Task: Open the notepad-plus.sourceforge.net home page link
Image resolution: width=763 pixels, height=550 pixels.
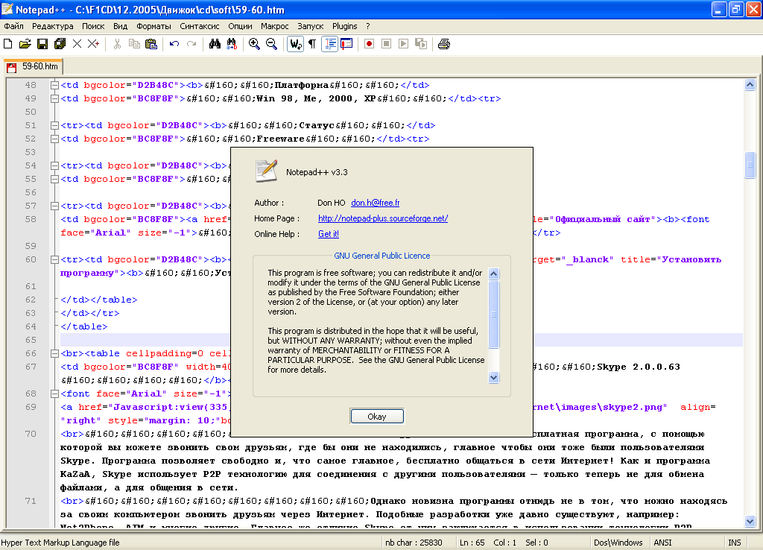Action: [383, 219]
